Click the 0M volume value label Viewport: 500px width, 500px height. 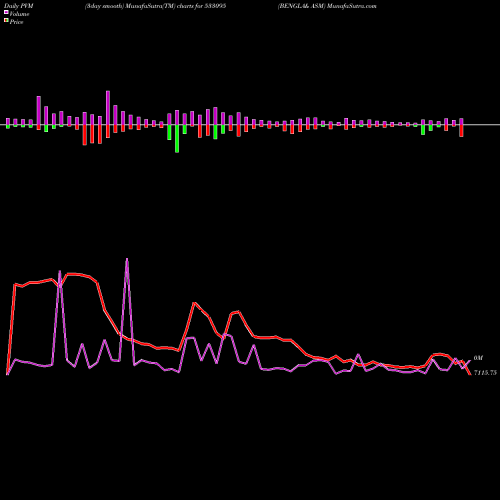point(478,358)
